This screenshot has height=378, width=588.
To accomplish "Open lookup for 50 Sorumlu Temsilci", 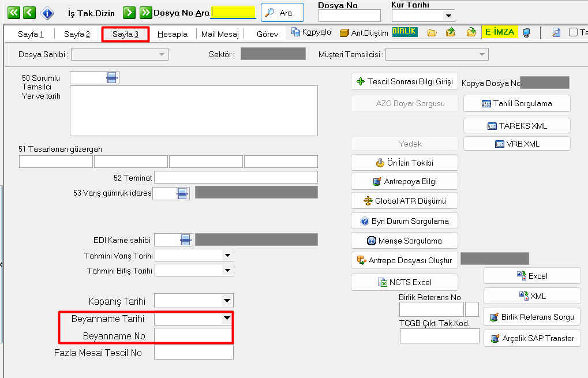I will [x=112, y=78].
